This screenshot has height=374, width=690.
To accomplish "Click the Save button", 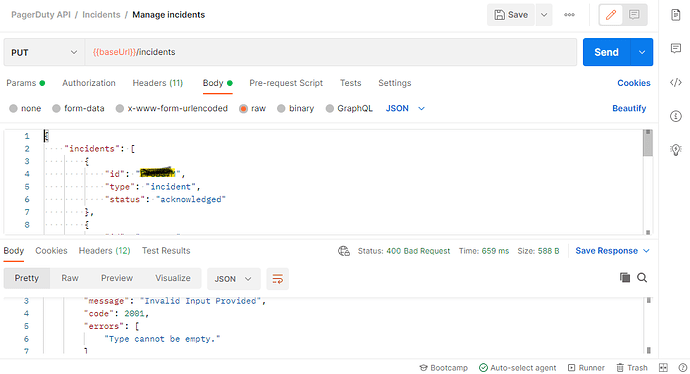I will tap(511, 15).
